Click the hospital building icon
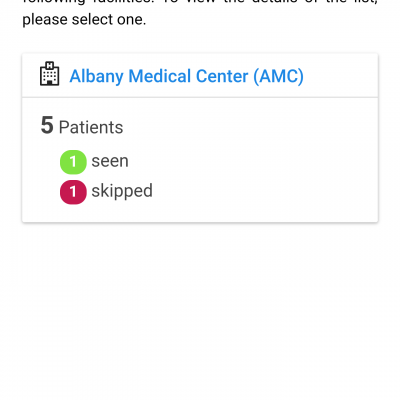400x400 pixels. pyautogui.click(x=50, y=74)
